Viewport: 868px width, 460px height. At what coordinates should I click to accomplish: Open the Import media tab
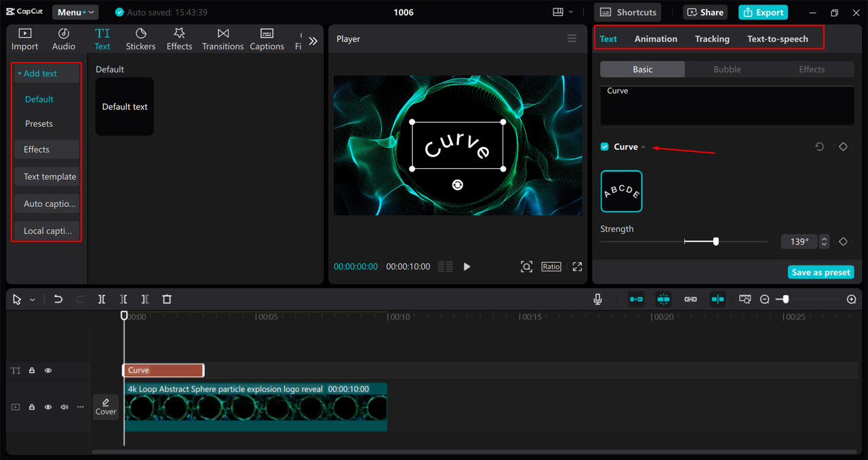(x=24, y=39)
